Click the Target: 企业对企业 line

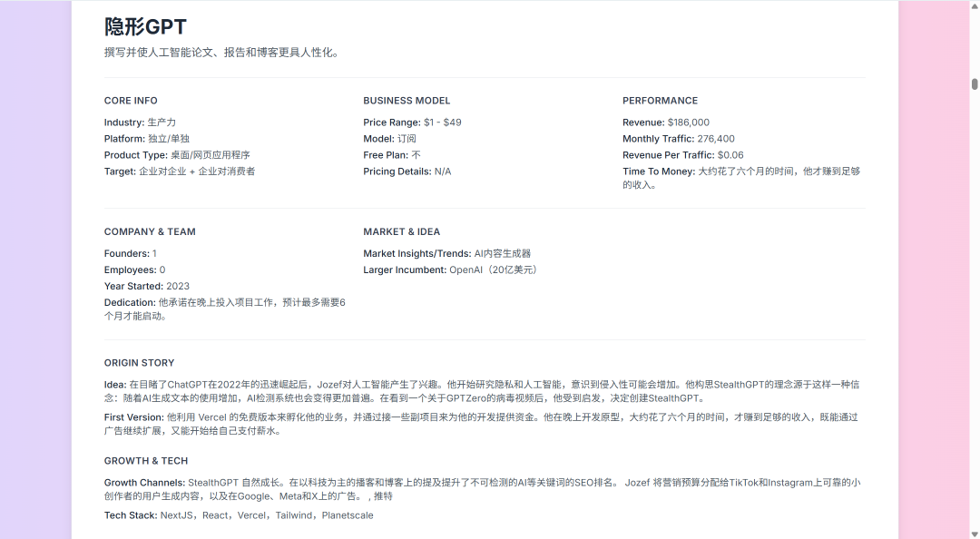(x=180, y=171)
